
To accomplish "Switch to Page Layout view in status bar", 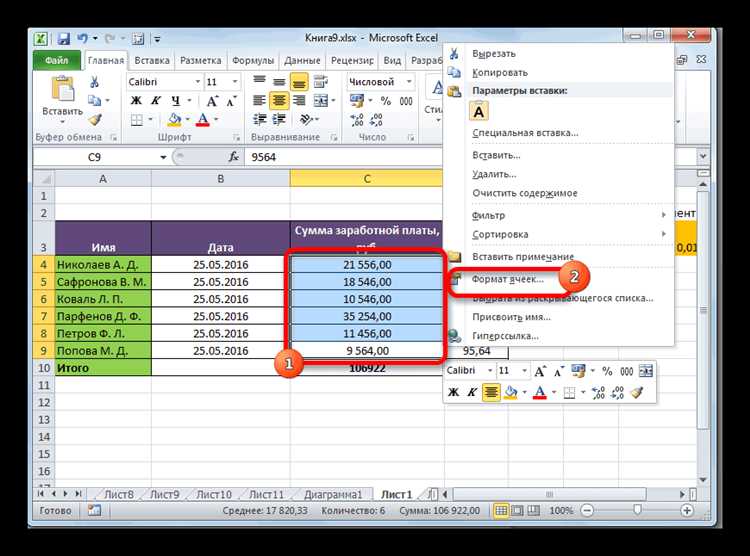I will 517,511.
